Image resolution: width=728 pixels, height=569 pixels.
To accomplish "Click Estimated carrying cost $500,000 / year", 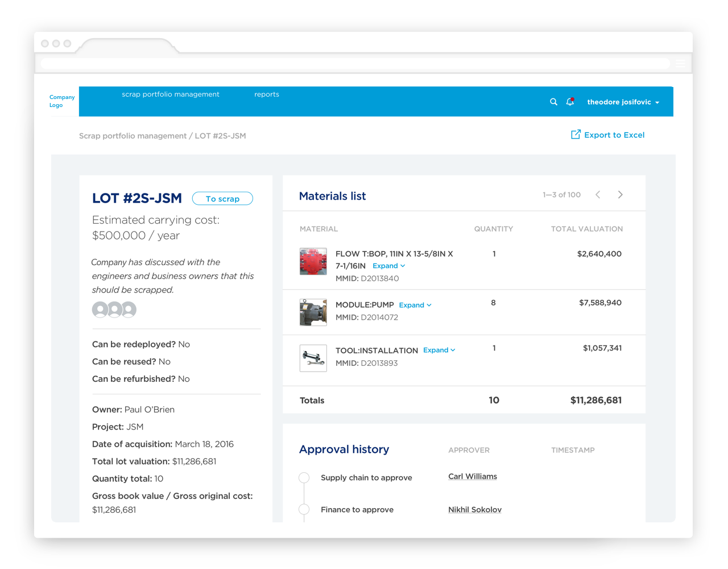I will coord(156,228).
